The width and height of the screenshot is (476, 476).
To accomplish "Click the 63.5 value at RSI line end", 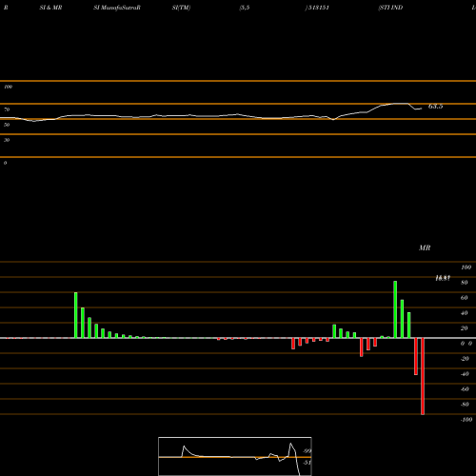I will (x=435, y=107).
